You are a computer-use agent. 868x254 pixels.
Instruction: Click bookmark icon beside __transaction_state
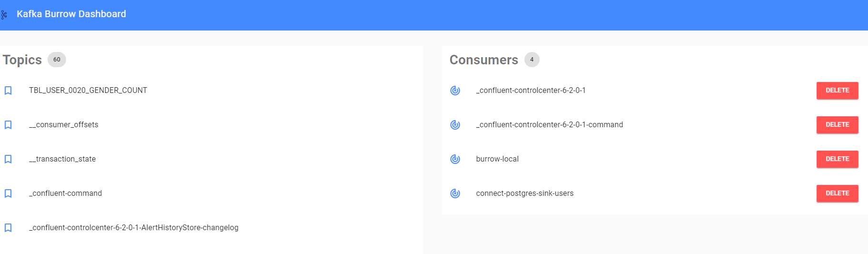[x=8, y=159]
